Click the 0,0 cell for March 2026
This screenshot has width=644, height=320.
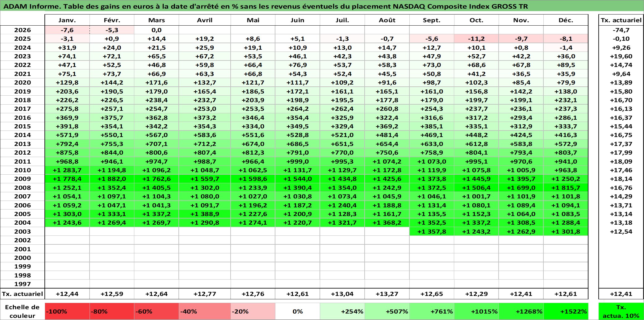(157, 30)
